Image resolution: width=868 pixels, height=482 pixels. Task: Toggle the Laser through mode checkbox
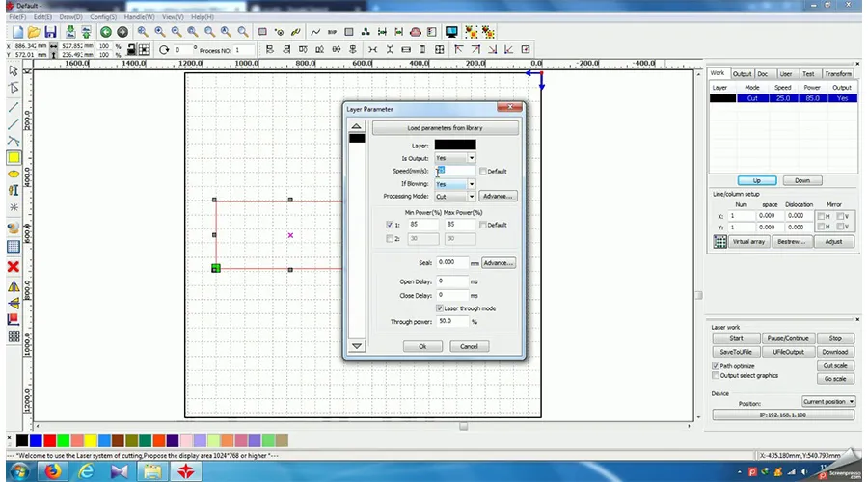tap(441, 308)
